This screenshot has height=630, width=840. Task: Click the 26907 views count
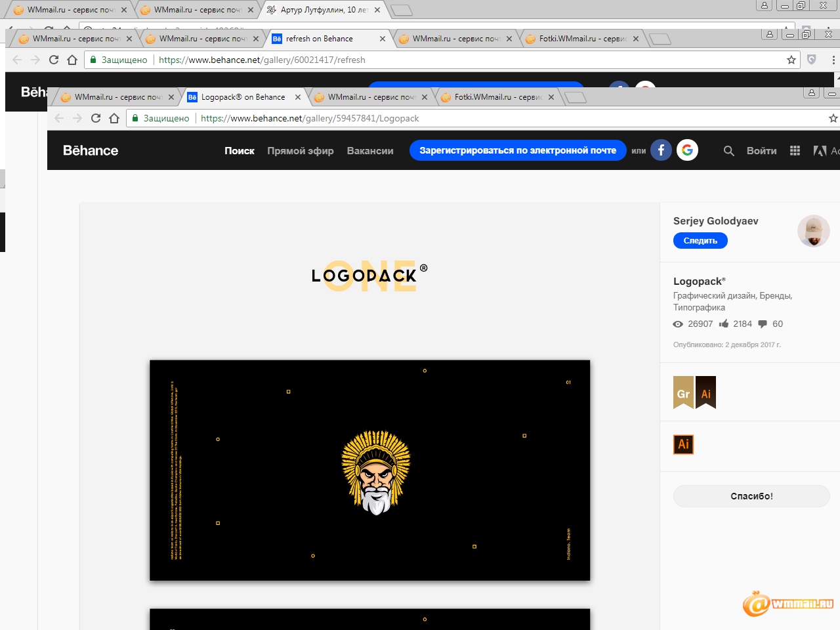(x=700, y=324)
